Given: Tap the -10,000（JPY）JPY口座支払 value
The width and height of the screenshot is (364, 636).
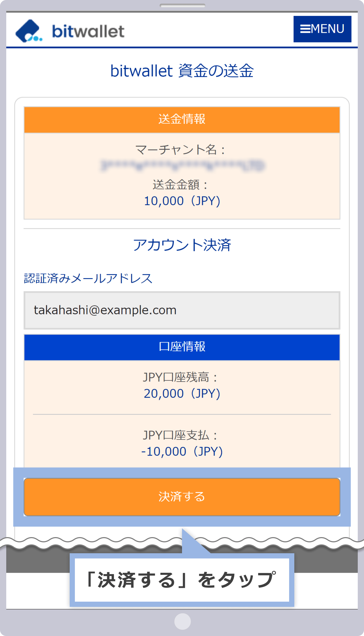Looking at the screenshot, I should coord(182,451).
